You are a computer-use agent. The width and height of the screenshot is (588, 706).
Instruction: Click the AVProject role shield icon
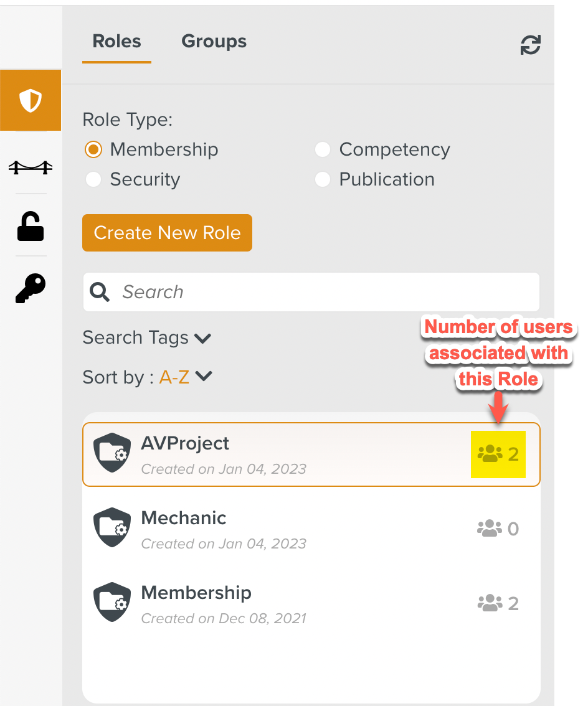(112, 453)
